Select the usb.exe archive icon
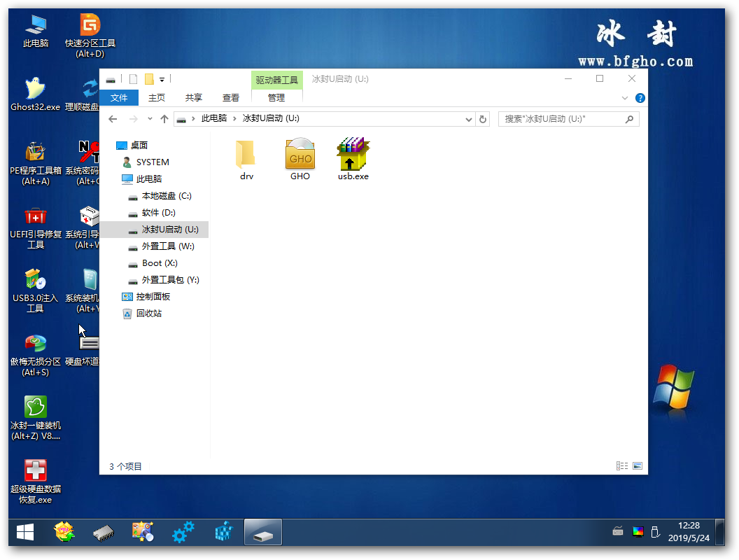739x560 pixels. (x=353, y=160)
